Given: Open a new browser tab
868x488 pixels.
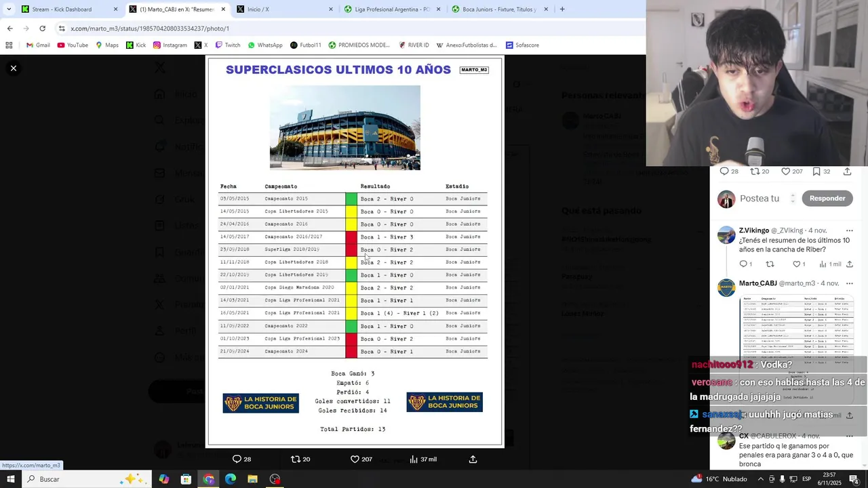Looking at the screenshot, I should coord(561,9).
